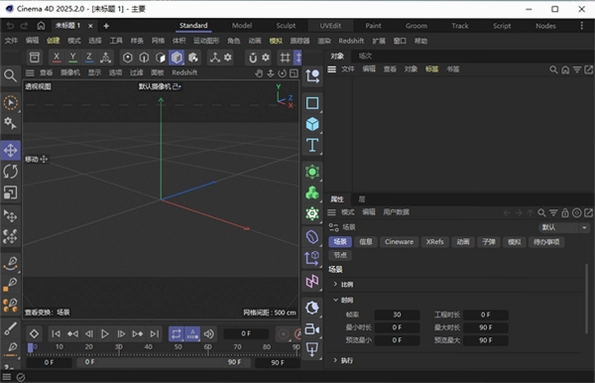This screenshot has height=383, width=595.
Task: Click the 最大时长 field showing 90 F
Action: (486, 328)
